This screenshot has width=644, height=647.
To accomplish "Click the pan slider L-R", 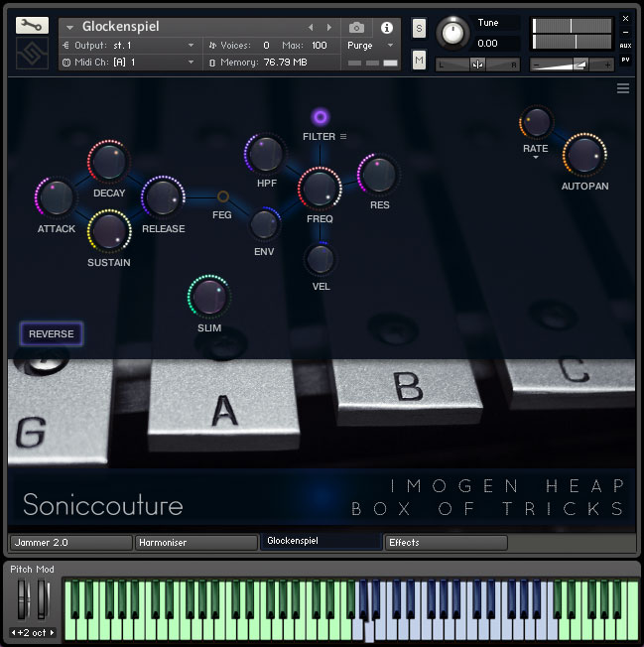I will (477, 65).
